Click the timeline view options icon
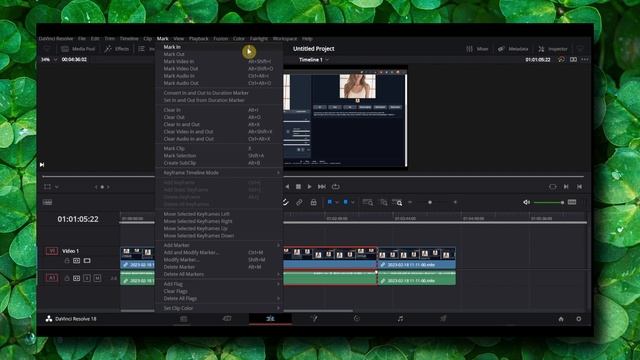 point(47,202)
